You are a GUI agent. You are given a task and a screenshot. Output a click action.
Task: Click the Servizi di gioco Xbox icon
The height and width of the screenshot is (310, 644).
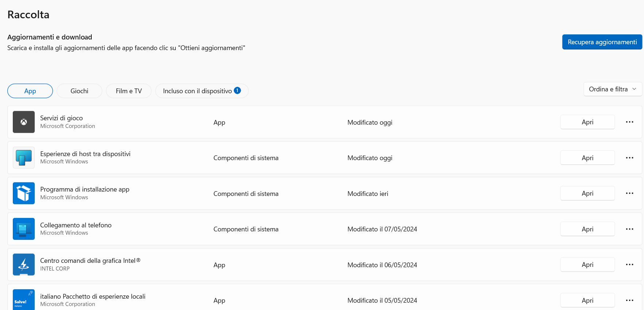(24, 122)
